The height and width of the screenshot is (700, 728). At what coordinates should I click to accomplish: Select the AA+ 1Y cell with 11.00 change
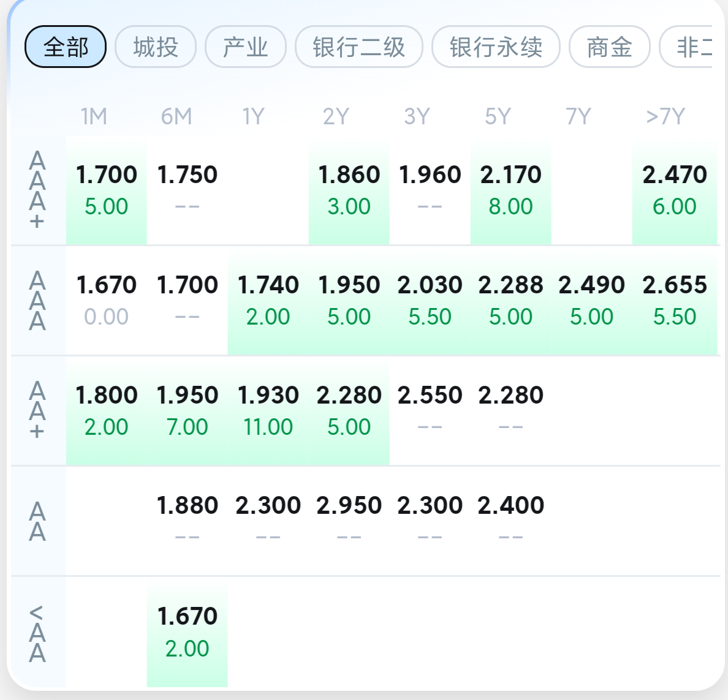click(x=268, y=410)
